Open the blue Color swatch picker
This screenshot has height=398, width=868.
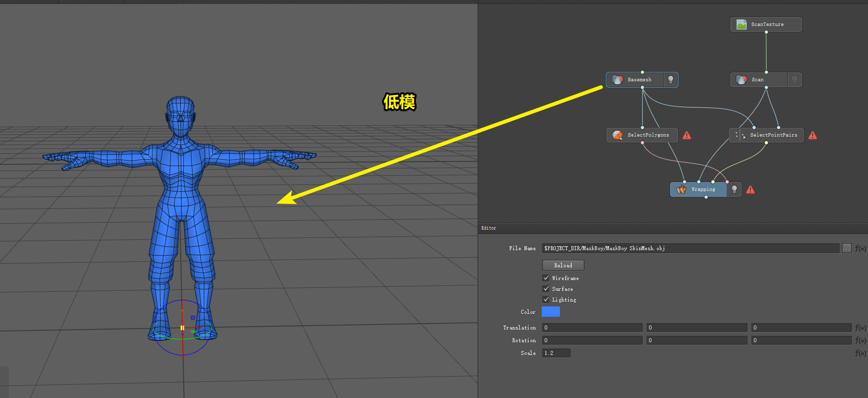pos(551,312)
